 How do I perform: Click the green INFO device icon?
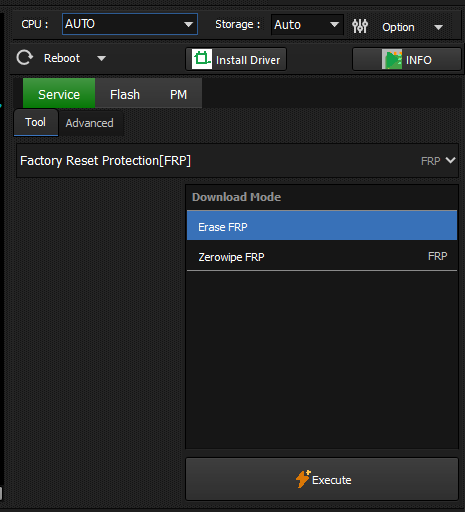[392, 59]
